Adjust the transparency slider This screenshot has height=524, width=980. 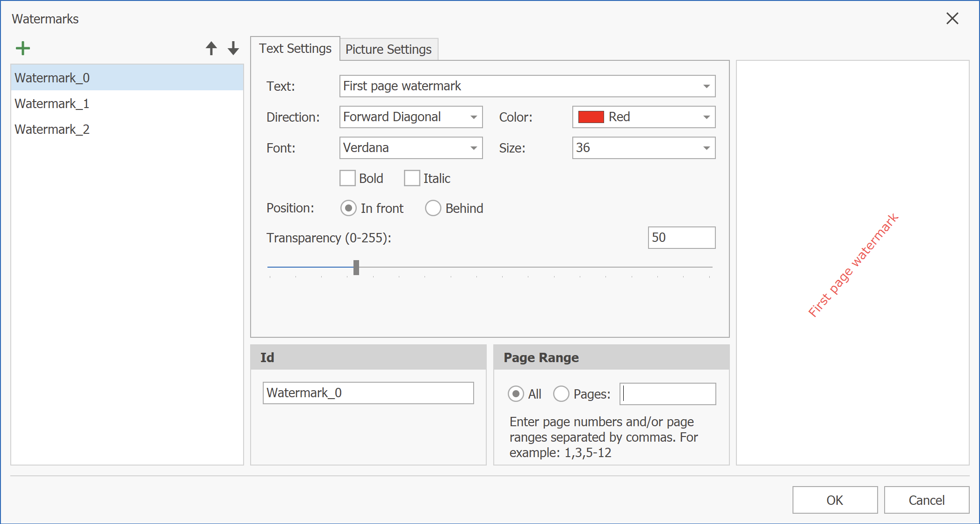(357, 267)
